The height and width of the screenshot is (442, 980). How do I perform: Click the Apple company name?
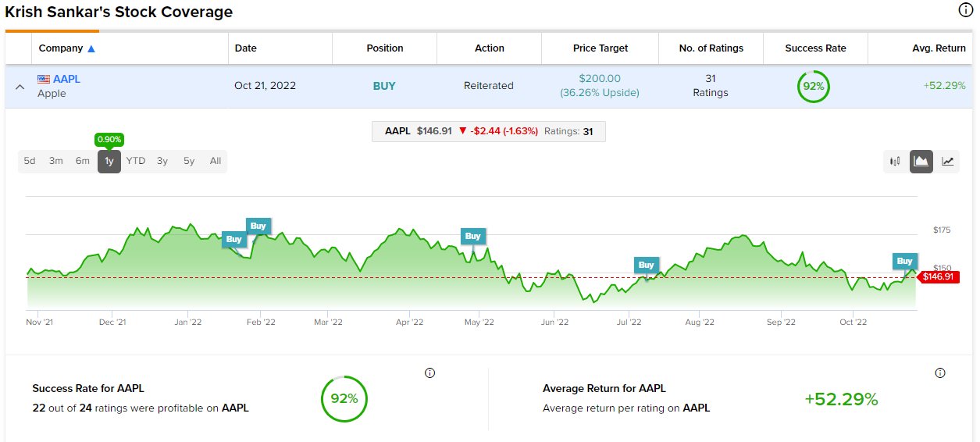[x=52, y=93]
